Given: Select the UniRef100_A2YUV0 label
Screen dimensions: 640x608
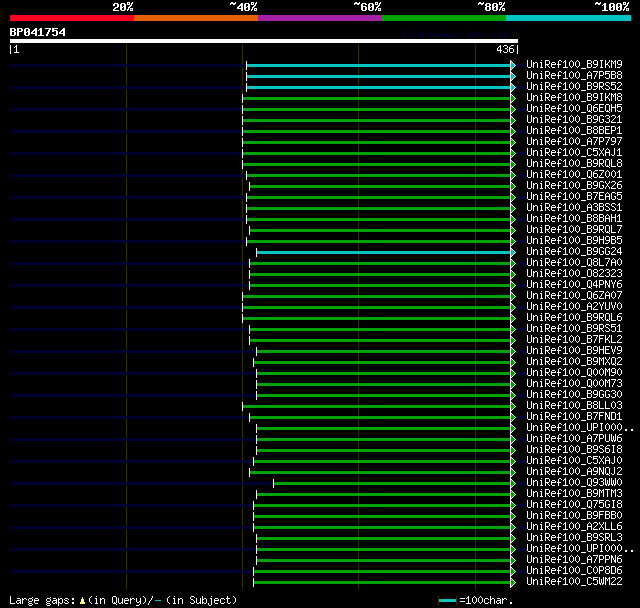Looking at the screenshot, I should point(574,307).
